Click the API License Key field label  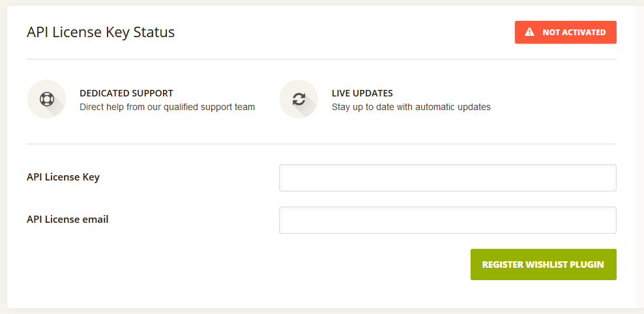[x=63, y=177]
